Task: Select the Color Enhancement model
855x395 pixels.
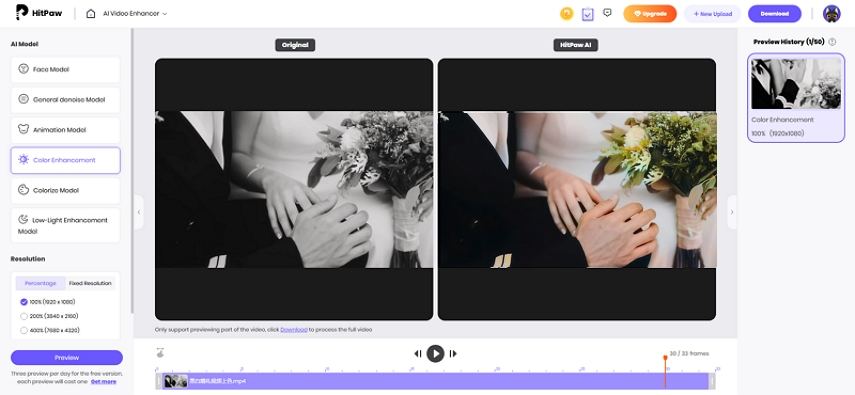Action: click(65, 160)
